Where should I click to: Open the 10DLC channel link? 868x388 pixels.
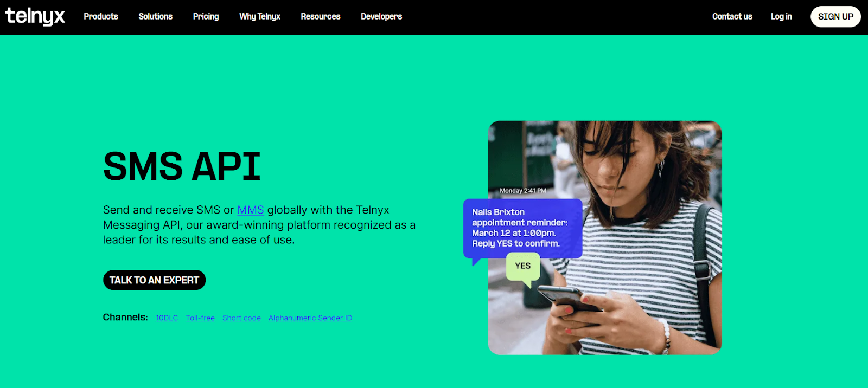pyautogui.click(x=167, y=318)
